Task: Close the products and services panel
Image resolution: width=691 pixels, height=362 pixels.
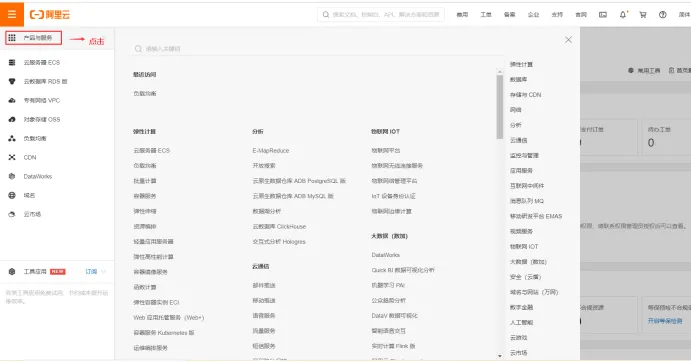Action: [568, 40]
